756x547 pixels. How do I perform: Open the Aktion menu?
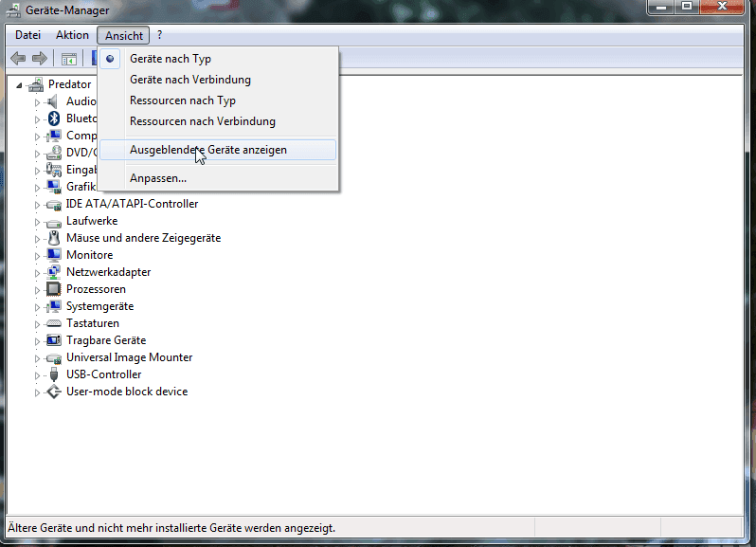tap(72, 35)
